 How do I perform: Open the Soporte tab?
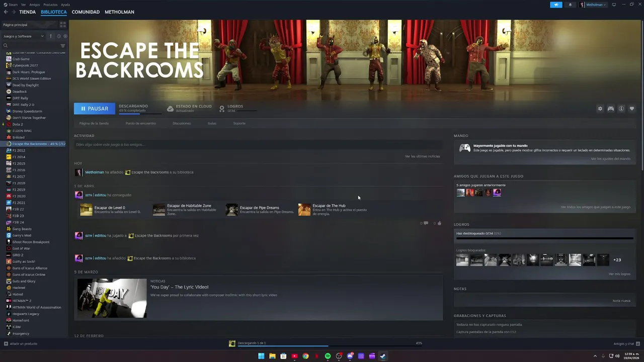click(239, 123)
